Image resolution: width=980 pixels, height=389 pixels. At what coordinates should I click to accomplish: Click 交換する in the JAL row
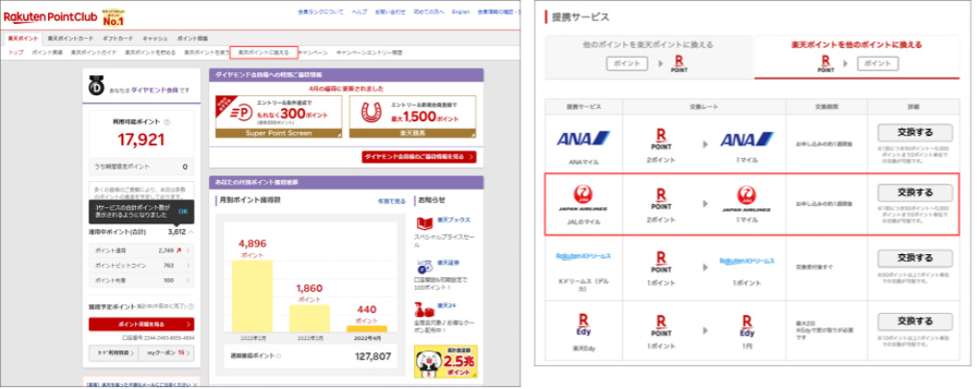tap(915, 192)
